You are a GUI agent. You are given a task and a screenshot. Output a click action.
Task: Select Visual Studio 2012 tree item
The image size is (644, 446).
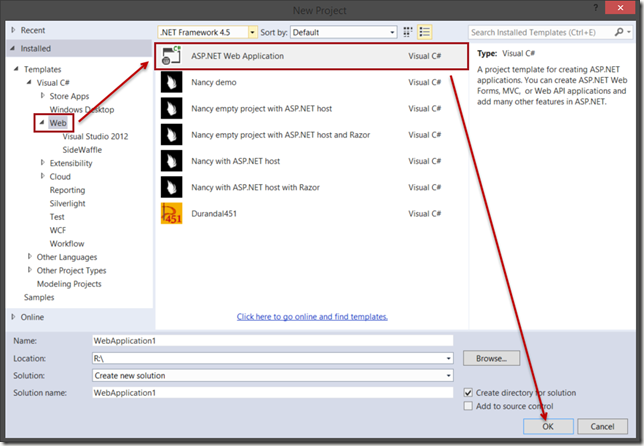point(95,136)
